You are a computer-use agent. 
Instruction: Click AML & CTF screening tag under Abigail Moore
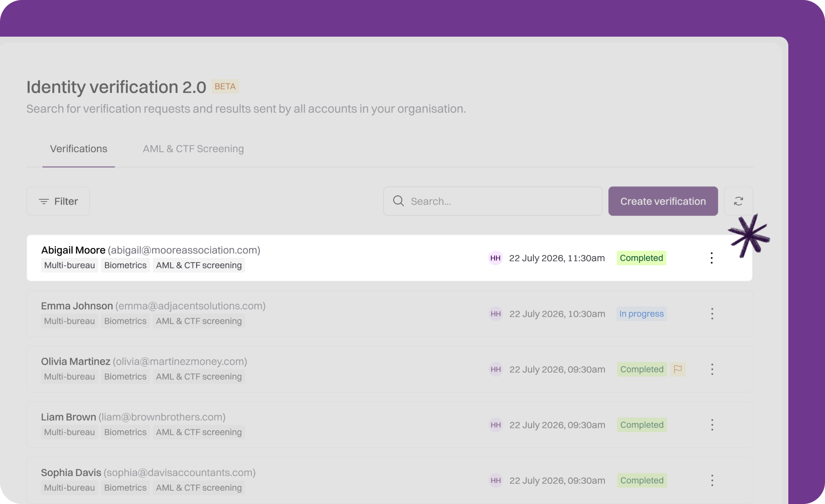[198, 265]
